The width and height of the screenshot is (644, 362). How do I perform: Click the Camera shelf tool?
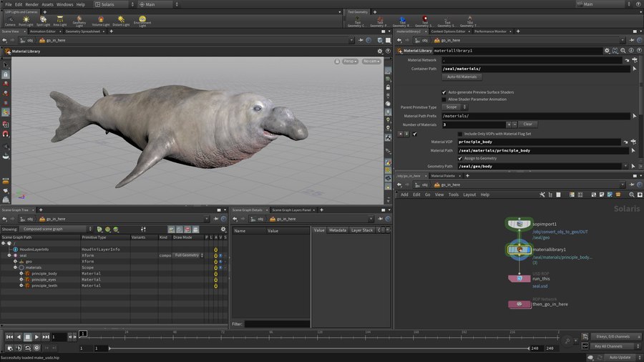click(x=10, y=19)
